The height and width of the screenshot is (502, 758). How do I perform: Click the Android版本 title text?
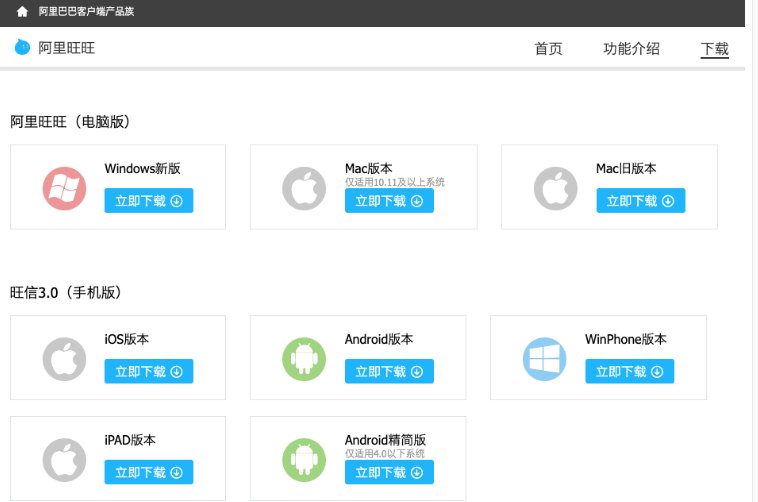click(x=379, y=339)
